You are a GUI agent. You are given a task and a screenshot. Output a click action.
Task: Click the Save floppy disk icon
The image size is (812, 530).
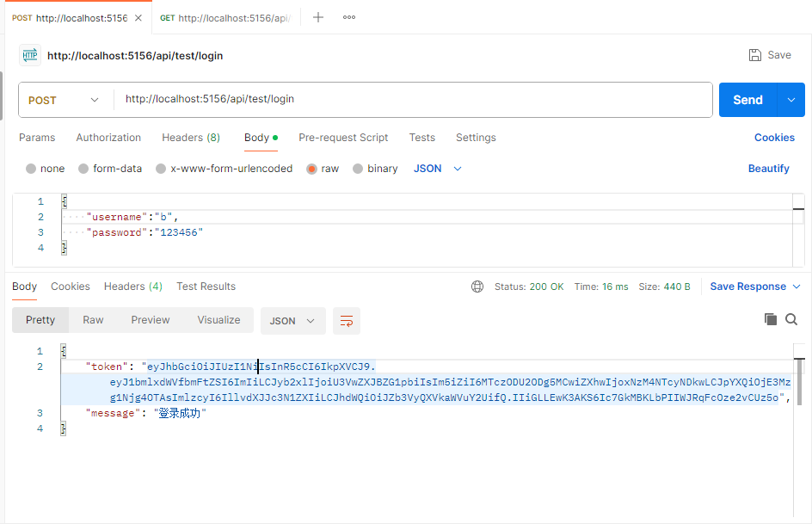755,55
